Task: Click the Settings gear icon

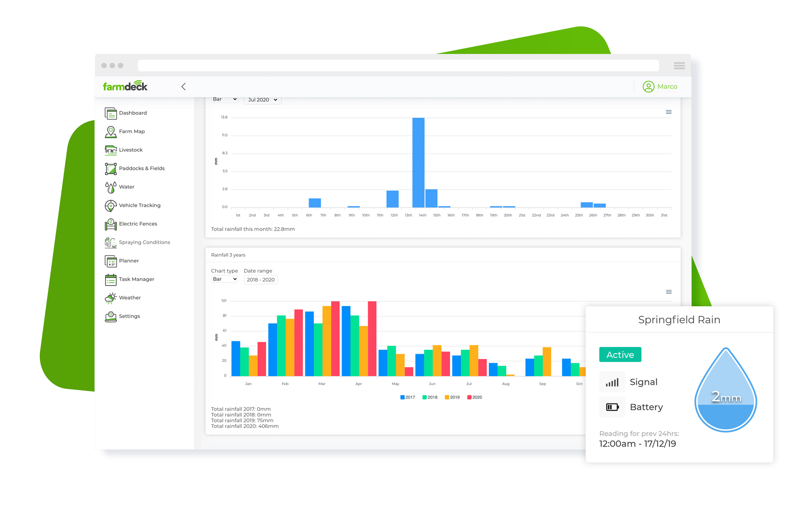Action: tap(110, 317)
